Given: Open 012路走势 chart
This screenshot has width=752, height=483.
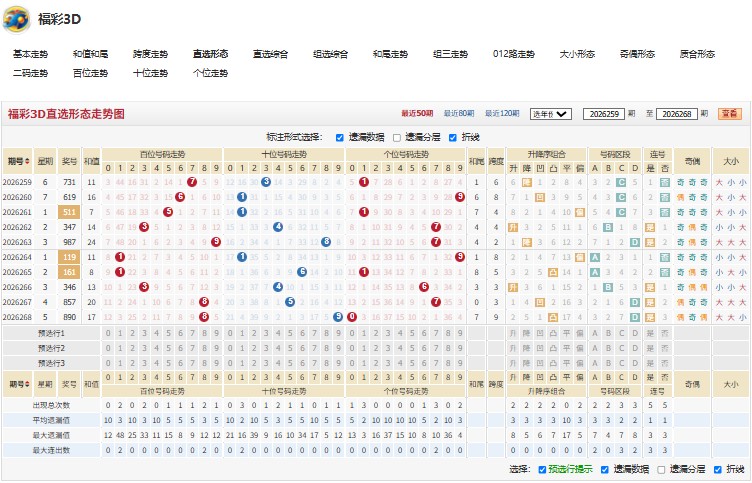Looking at the screenshot, I should click(x=514, y=54).
